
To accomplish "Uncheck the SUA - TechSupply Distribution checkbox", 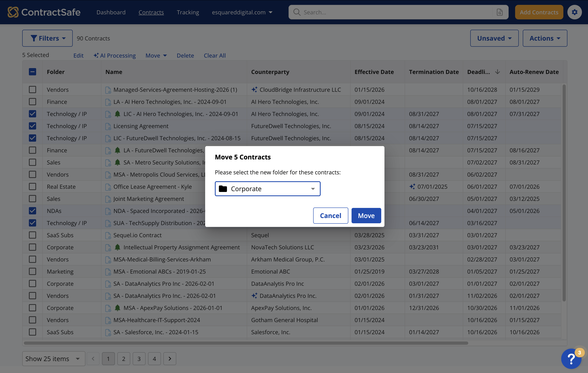I will 33,223.
